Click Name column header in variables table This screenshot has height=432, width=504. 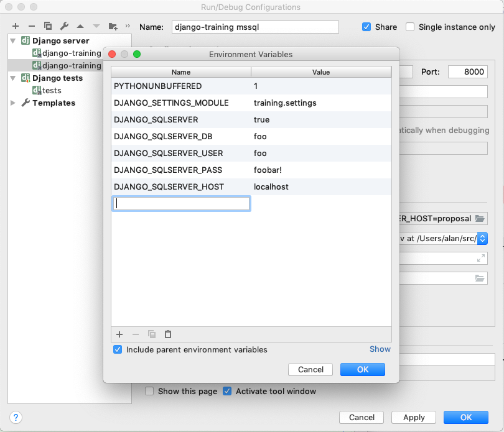point(181,72)
